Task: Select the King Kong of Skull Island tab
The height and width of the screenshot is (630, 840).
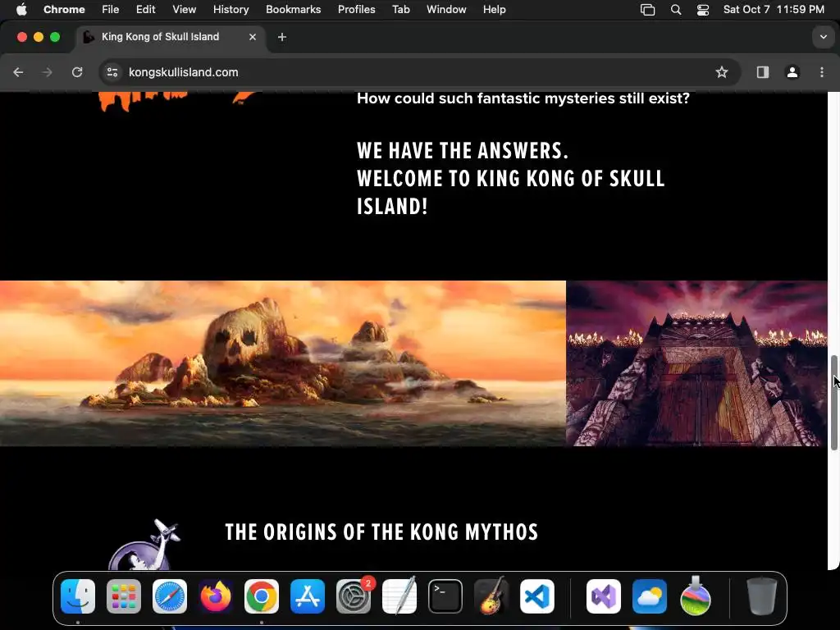Action: (x=169, y=37)
